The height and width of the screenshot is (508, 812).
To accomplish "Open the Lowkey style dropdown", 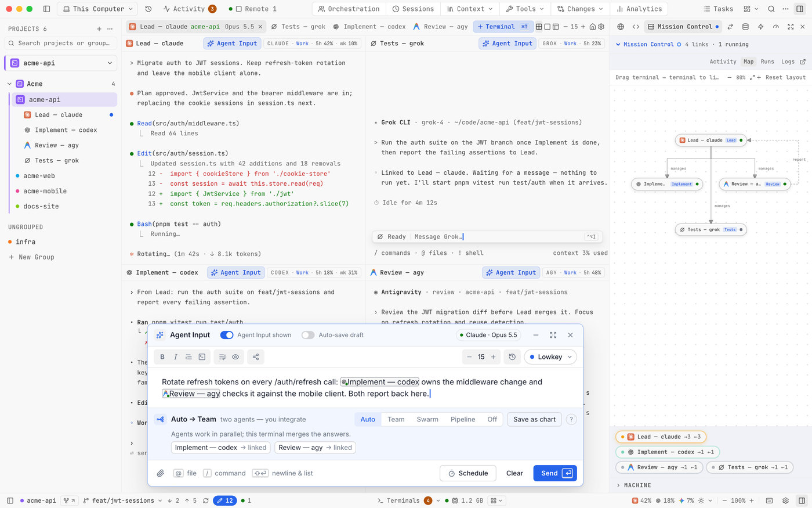I will [549, 357].
